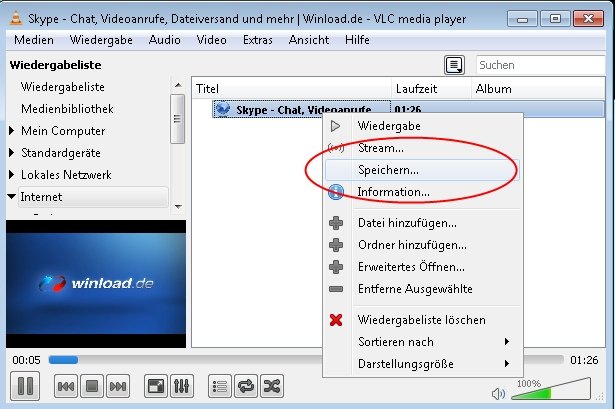Choose Ordner hinzufügen... in context menu
The width and height of the screenshot is (615, 409).
[423, 245]
